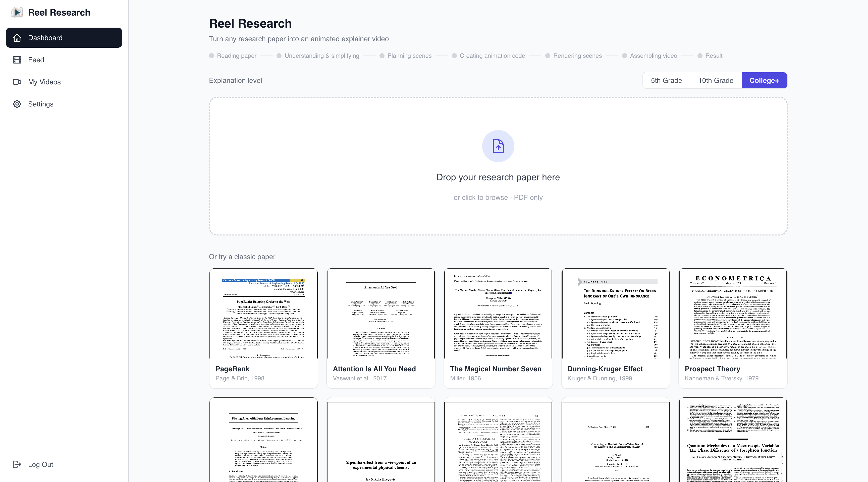Click the Log Out link

(x=40, y=464)
